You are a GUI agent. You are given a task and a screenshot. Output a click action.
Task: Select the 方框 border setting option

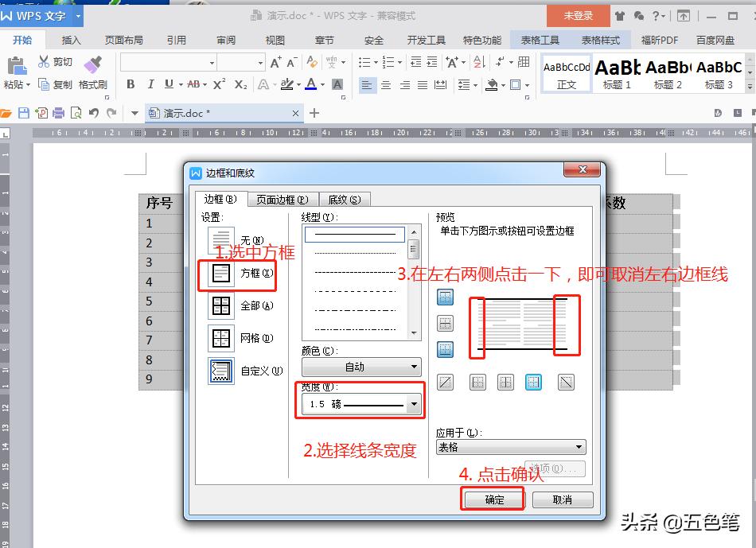(220, 274)
